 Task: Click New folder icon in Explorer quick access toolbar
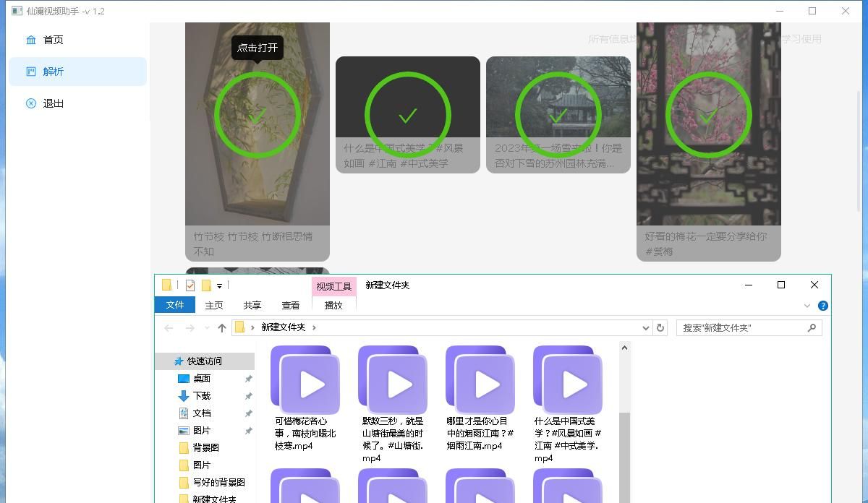coord(206,285)
